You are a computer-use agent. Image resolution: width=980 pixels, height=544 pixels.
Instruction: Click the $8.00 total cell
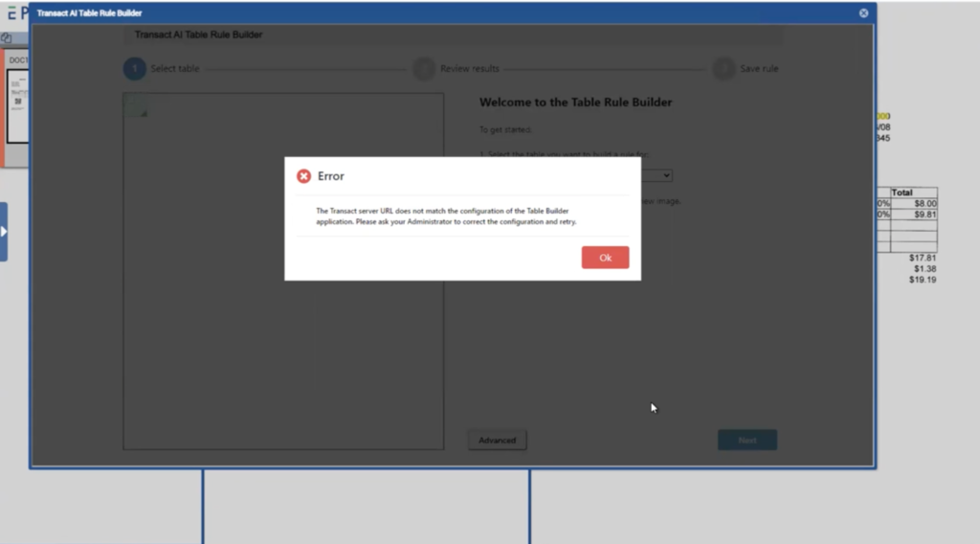point(914,203)
